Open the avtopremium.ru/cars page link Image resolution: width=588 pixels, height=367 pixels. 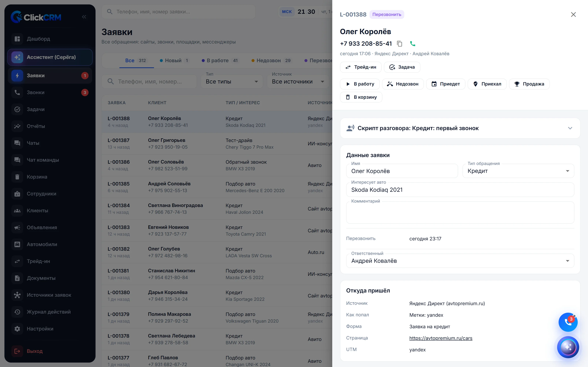tap(441, 338)
